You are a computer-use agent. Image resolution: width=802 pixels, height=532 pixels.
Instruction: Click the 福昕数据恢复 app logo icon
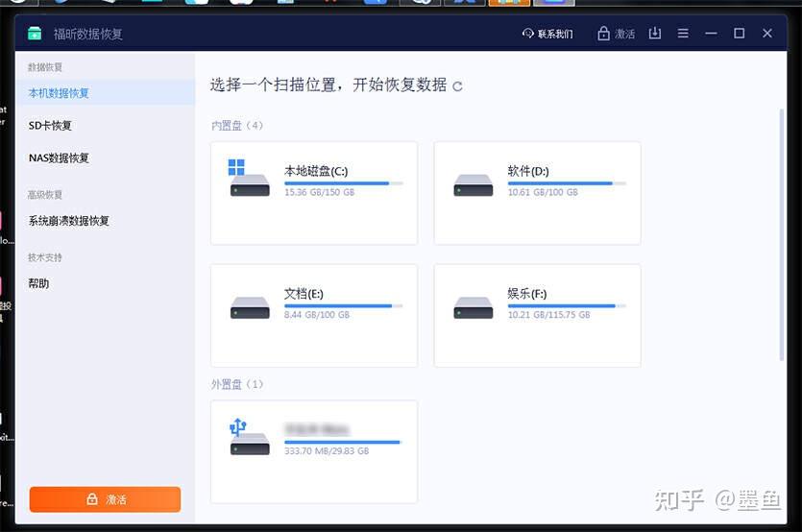[x=35, y=34]
